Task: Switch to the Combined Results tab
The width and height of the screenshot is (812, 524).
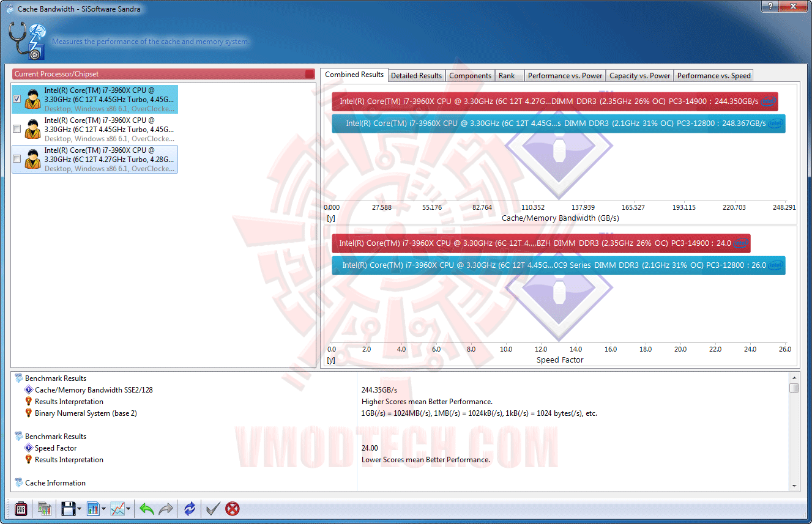Action: (x=354, y=75)
